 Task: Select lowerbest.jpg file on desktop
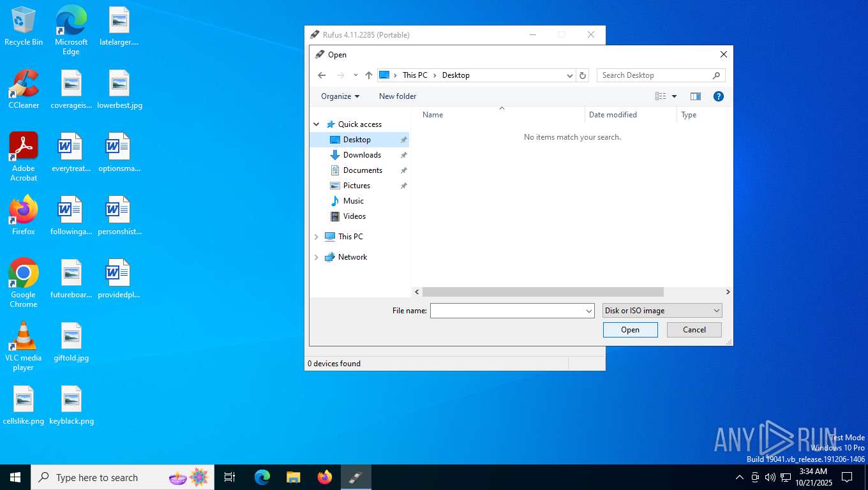coord(119,90)
